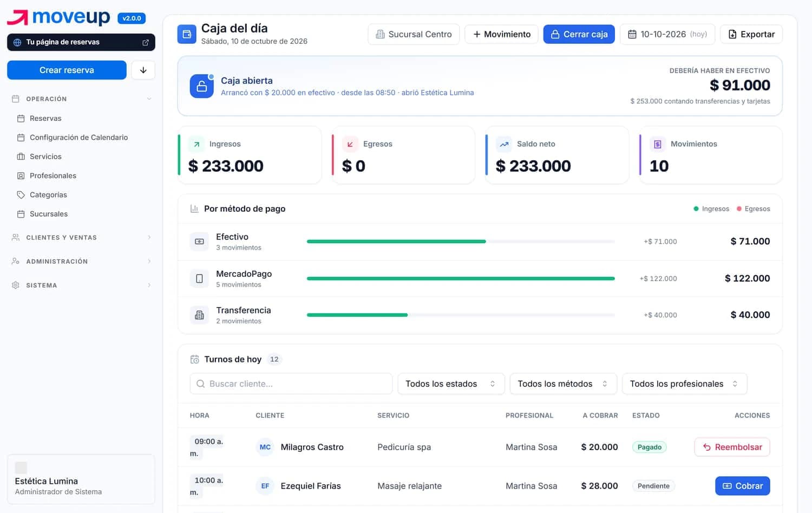Click the MercadoPago phone icon

(199, 278)
